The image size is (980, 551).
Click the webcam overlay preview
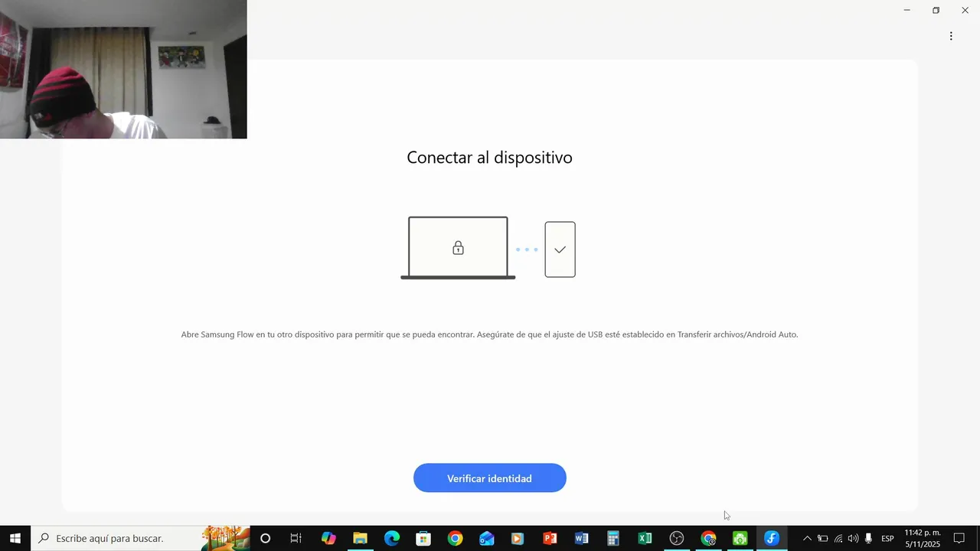[x=123, y=69]
